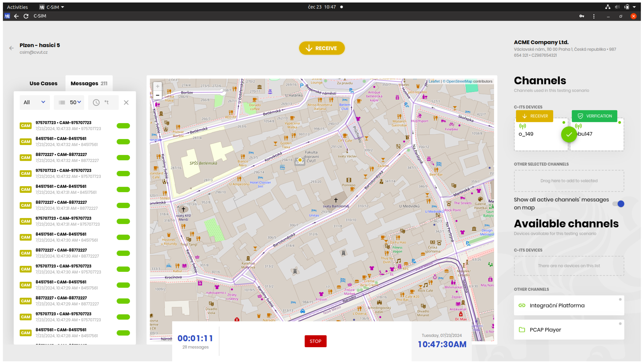This screenshot has width=644, height=364.
Task: Click the green checkmark circle between devices
Action: (x=569, y=134)
